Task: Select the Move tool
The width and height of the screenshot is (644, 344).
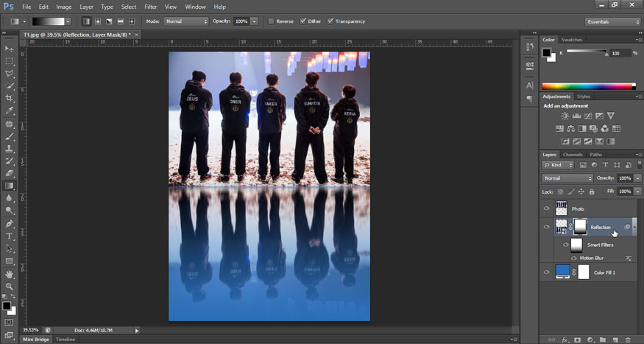Action: pyautogui.click(x=10, y=49)
